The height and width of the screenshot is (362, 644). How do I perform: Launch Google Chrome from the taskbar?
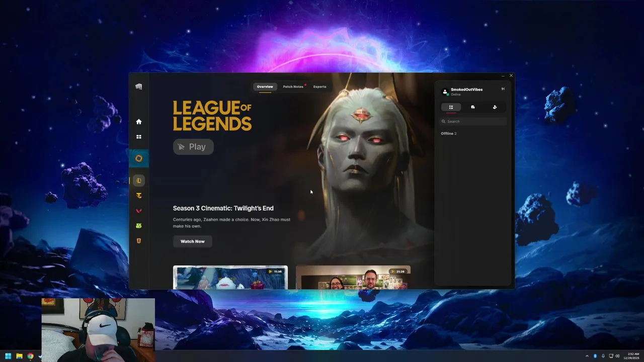(30, 356)
